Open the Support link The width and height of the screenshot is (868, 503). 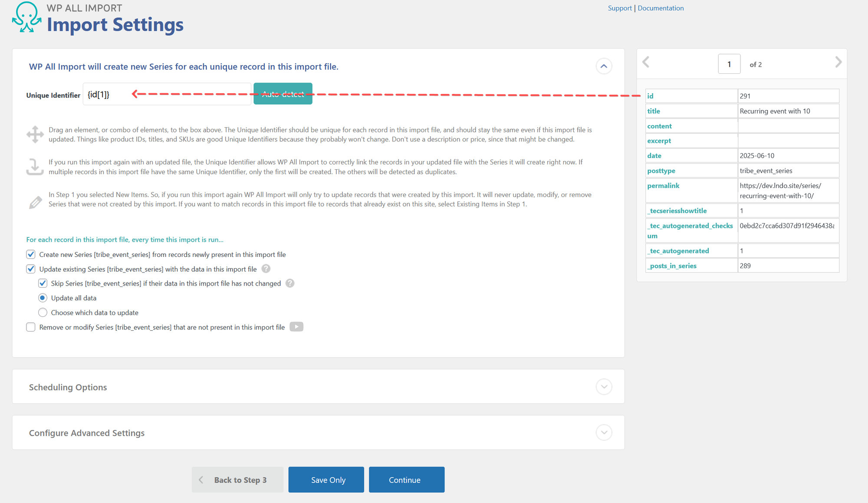click(x=619, y=8)
